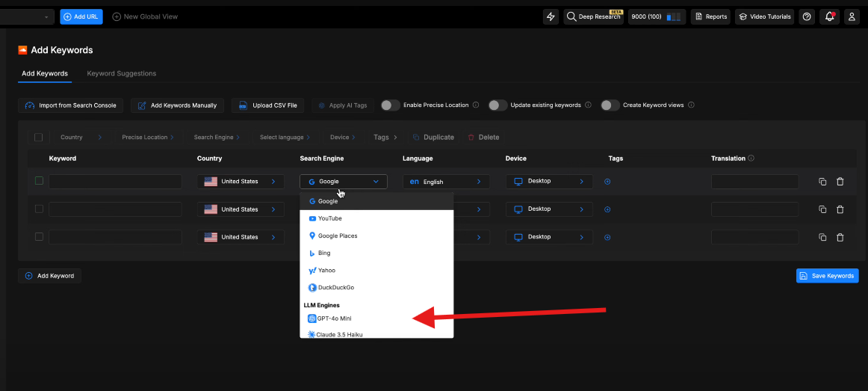Viewport: 868px width, 391px height.
Task: Open the bulk Search Engine selector
Action: pos(217,138)
